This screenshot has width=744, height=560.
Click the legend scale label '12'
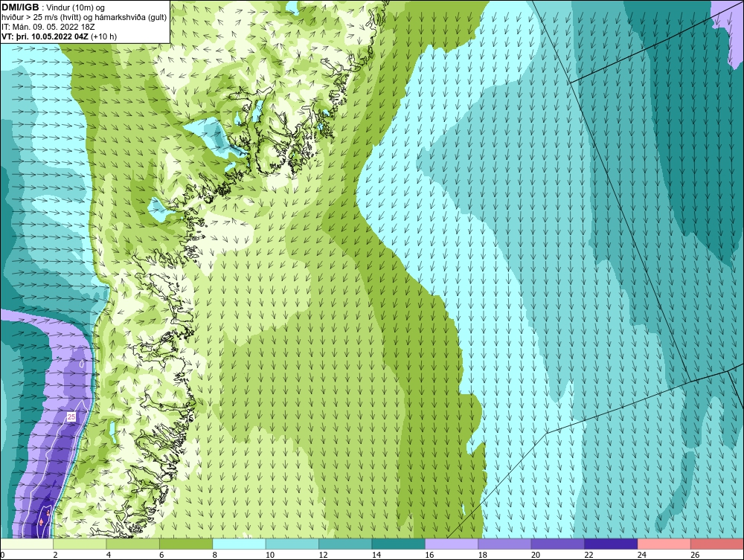[323, 555]
